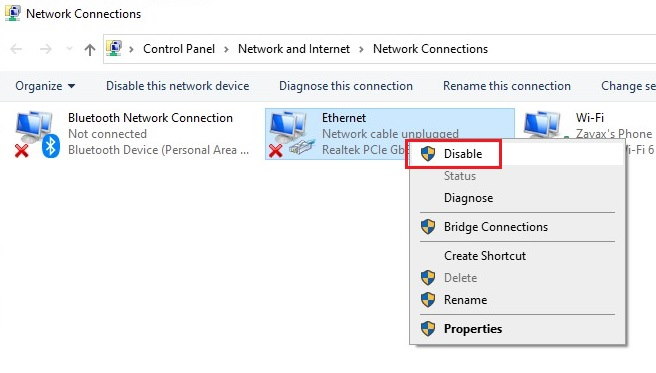Viewport: 656px width, 373px height.
Task: Click Network and Internet breadcrumb
Action: click(294, 49)
